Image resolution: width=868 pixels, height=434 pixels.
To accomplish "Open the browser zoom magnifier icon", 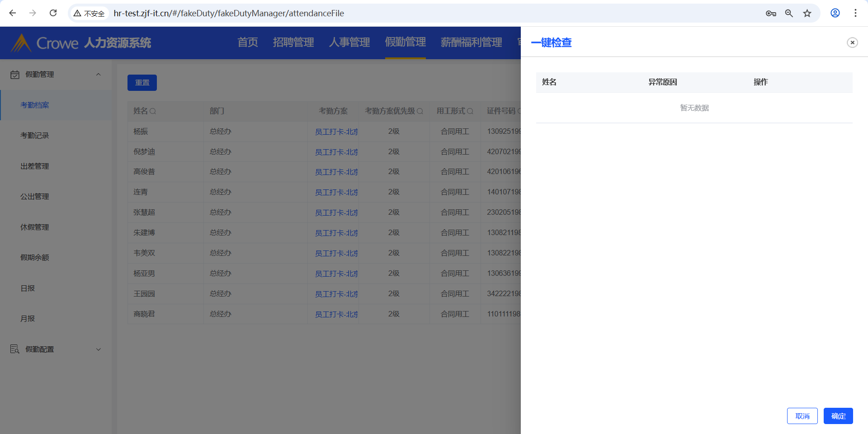I will pos(789,13).
